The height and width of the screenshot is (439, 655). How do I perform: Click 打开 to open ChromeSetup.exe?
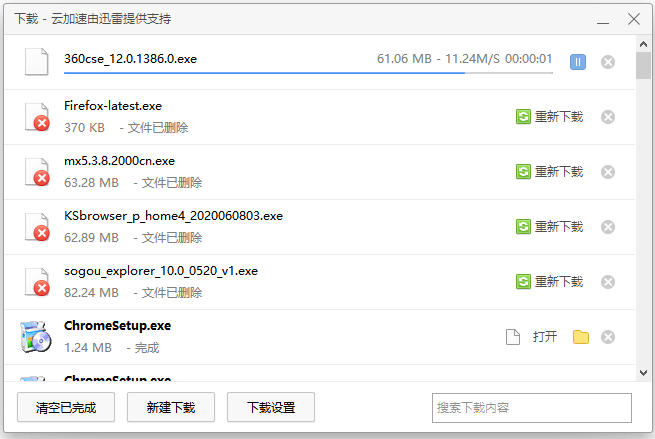(x=545, y=337)
